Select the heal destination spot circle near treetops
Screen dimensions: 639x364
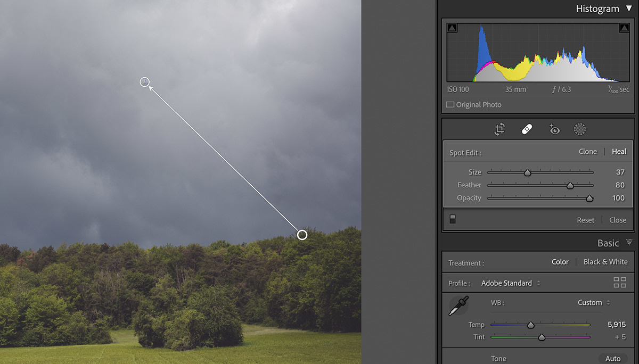click(x=302, y=235)
